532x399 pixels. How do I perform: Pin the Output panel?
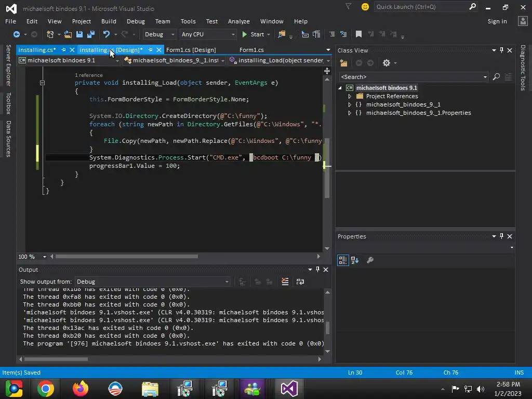317,270
